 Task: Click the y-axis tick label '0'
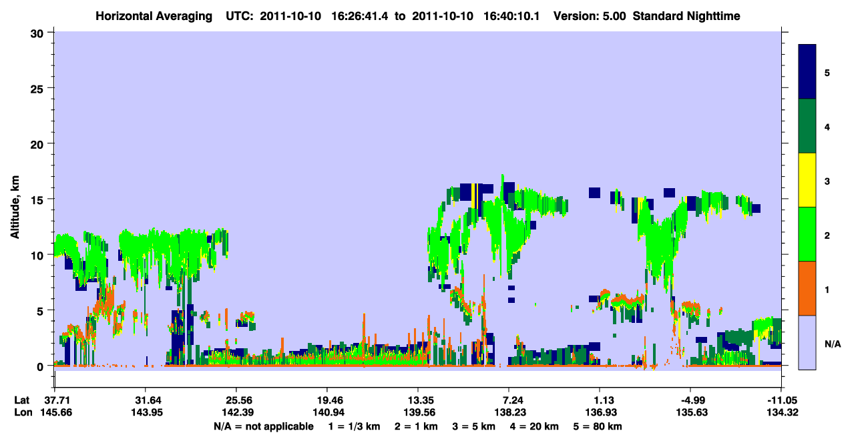tap(41, 366)
